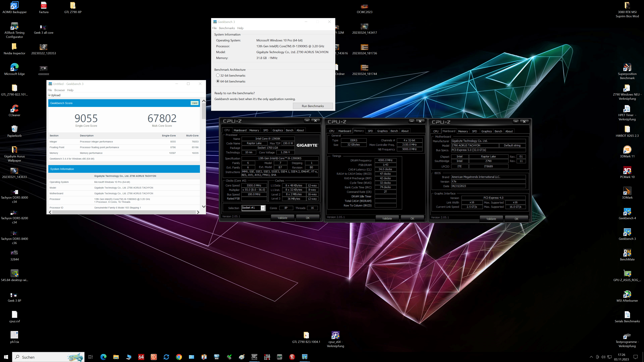Open the Factura PDF file icon
This screenshot has width=644, height=362.
coord(43,8)
